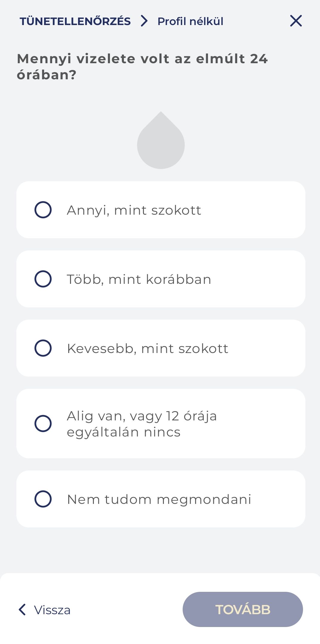
Task: Click the question heading about 24 órában
Action: point(142,66)
